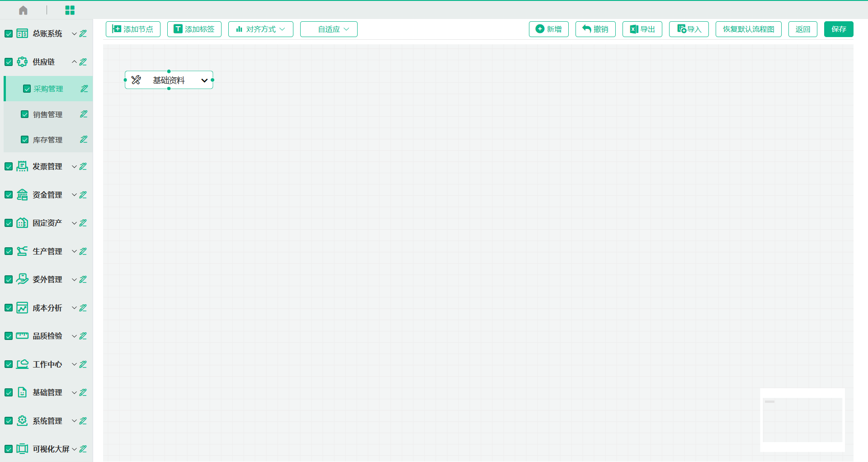
Task: Select 采购管理 in the sidebar
Action: 48,89
